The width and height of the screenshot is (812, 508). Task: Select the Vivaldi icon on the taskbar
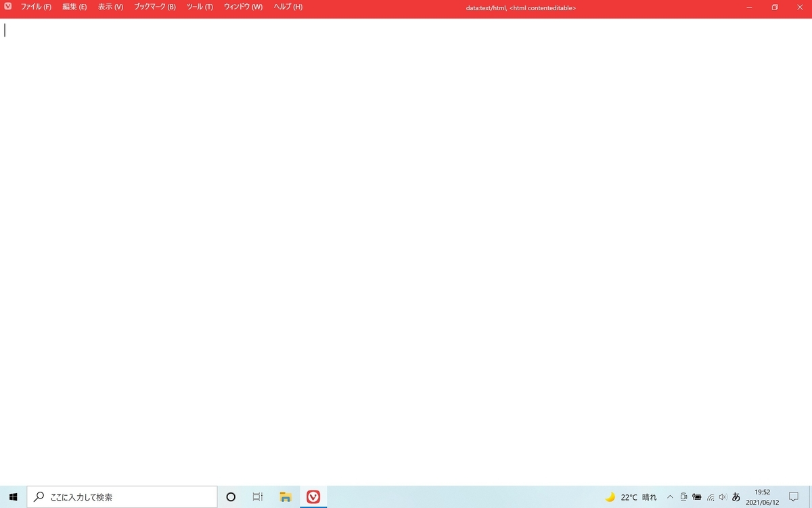(313, 496)
